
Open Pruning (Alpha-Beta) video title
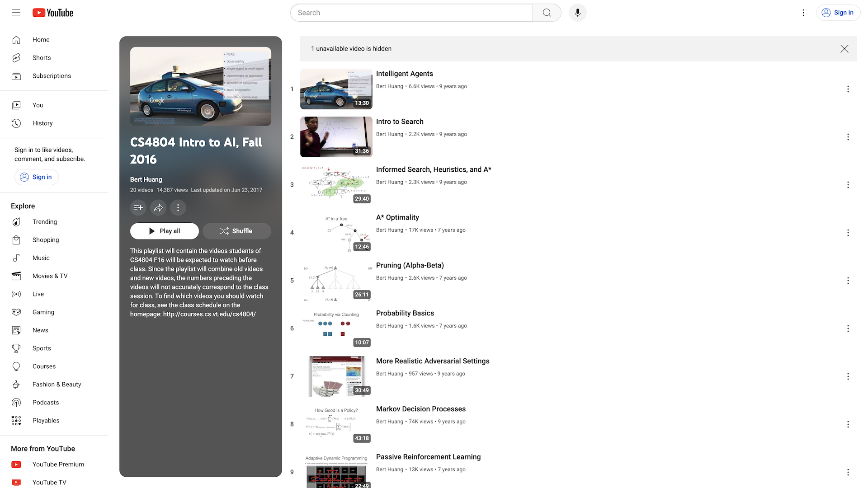(410, 265)
